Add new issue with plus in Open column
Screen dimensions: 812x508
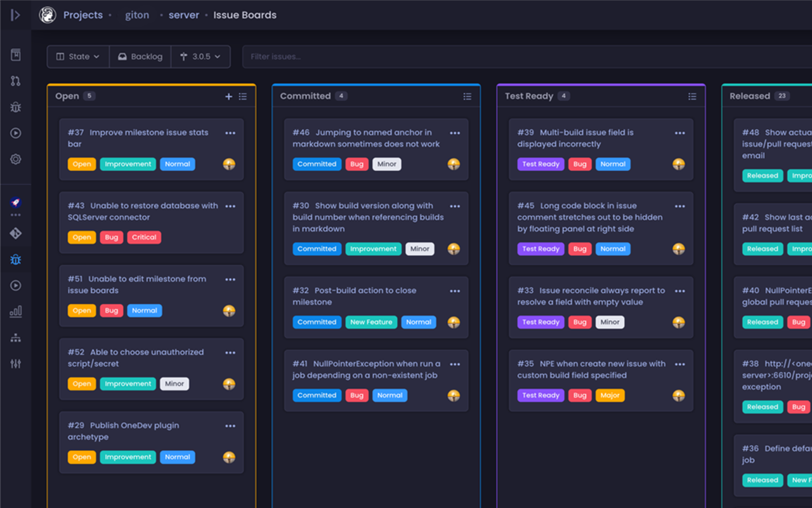point(229,97)
